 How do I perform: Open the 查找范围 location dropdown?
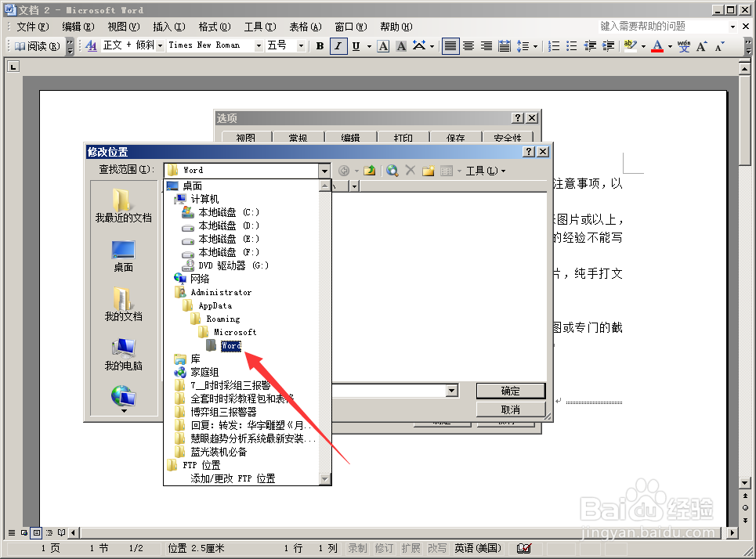pyautogui.click(x=324, y=170)
